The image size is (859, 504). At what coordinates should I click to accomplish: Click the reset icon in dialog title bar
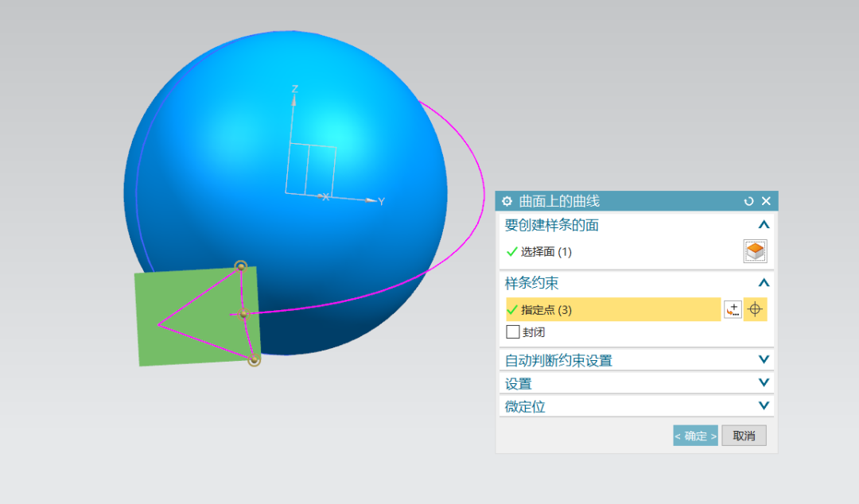748,201
